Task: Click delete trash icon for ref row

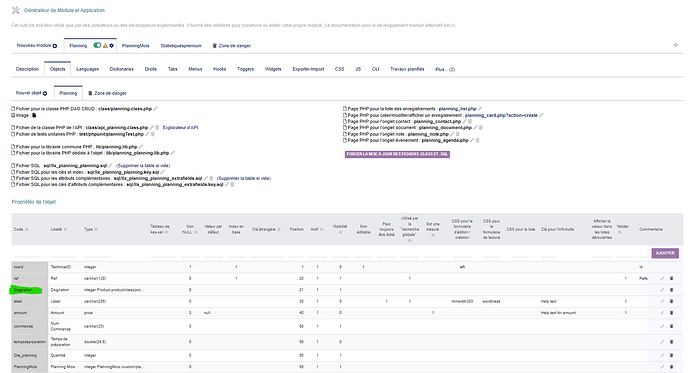Action: click(672, 278)
